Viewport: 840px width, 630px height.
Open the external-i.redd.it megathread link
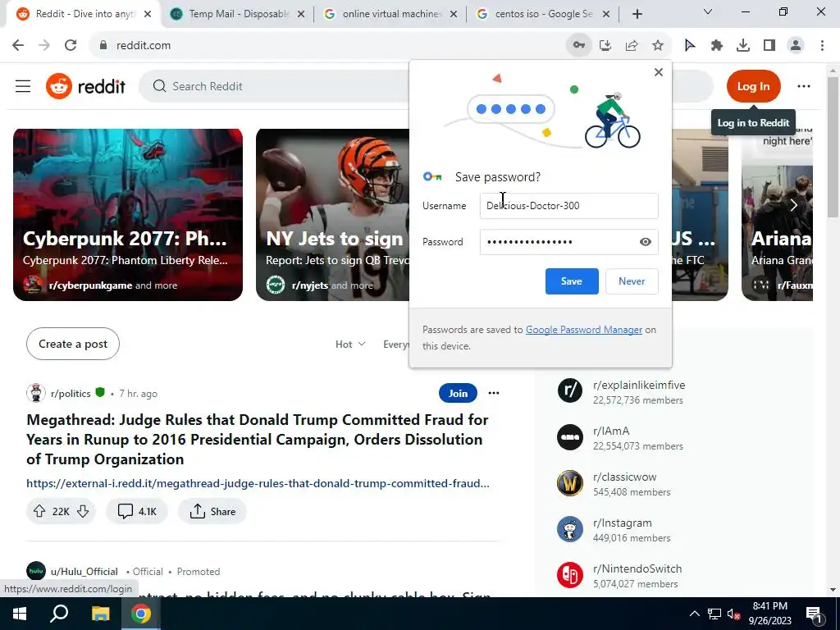click(x=258, y=483)
